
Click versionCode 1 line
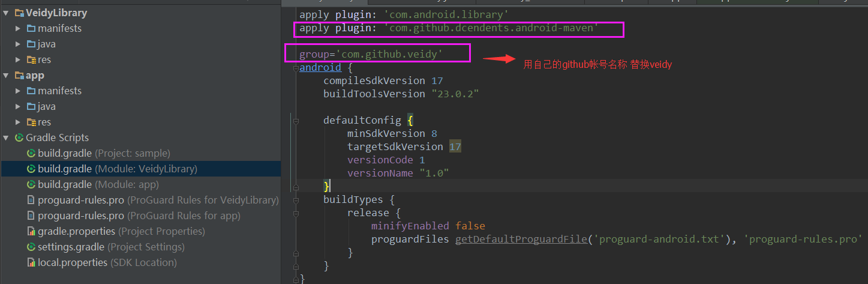click(386, 160)
